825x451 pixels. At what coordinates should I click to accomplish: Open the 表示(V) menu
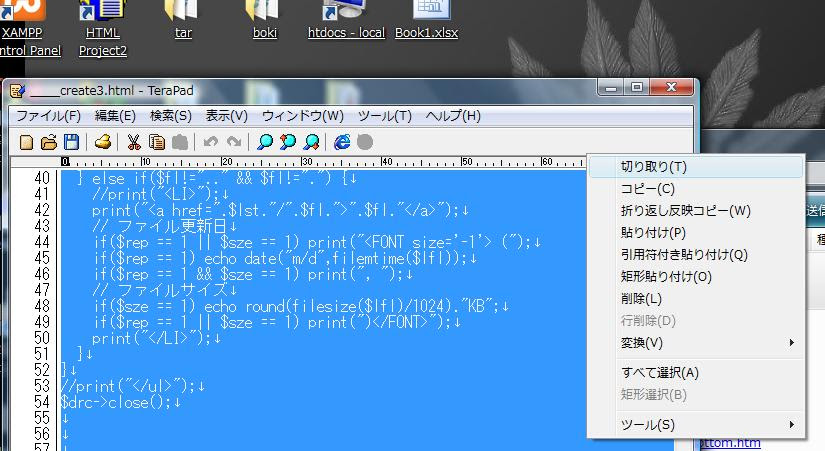(226, 116)
